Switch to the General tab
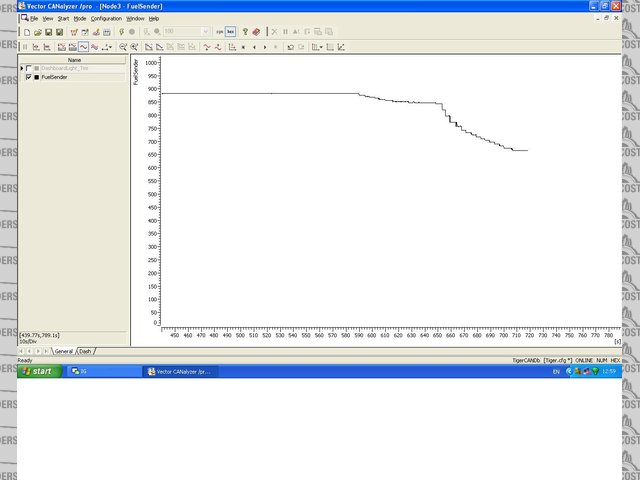Image resolution: width=640 pixels, height=480 pixels. tap(63, 351)
